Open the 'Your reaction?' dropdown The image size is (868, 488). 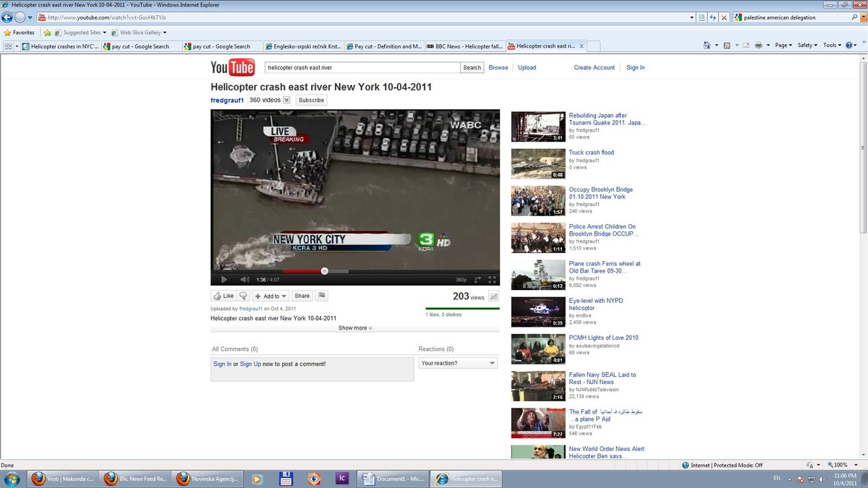pos(459,363)
